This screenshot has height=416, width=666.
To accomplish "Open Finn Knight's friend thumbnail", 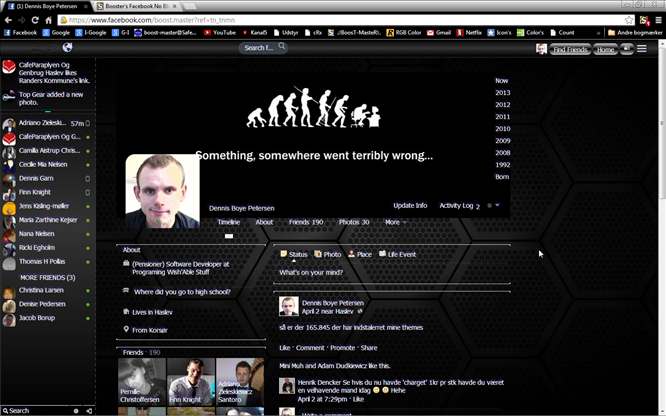I will point(191,382).
